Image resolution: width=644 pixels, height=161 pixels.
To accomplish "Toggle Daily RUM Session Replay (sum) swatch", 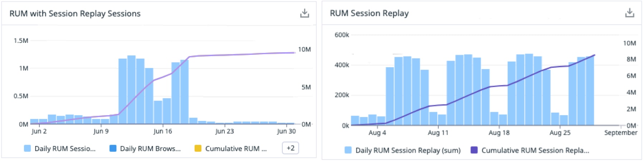I will (x=348, y=150).
